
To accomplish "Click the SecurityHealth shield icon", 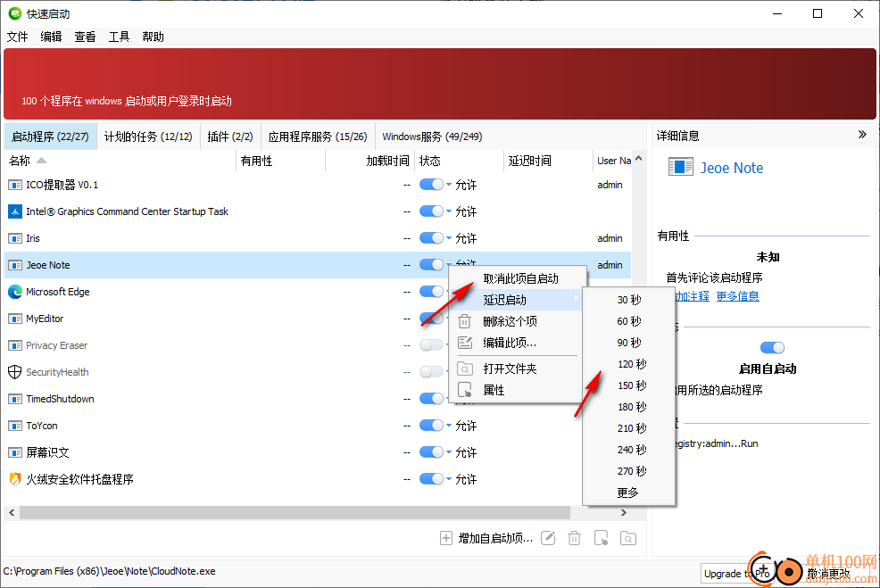I will coord(15,372).
